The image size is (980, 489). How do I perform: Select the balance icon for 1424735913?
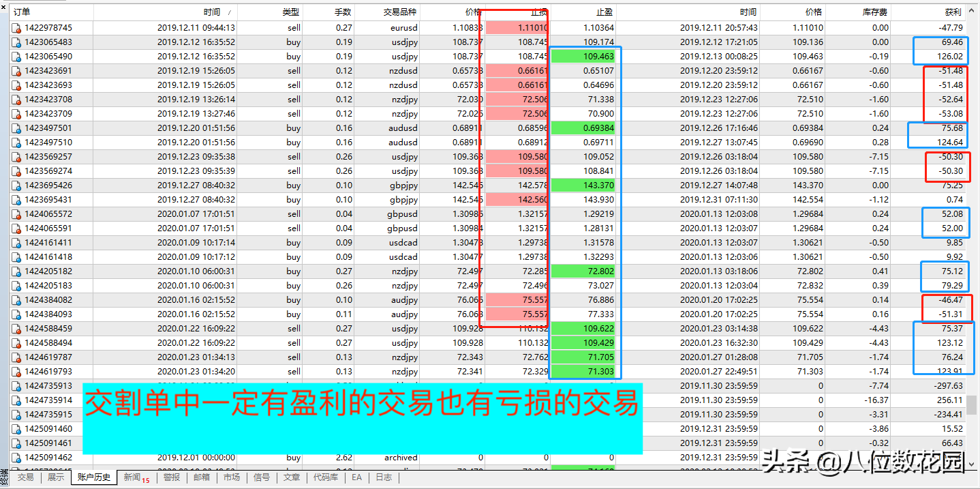pyautogui.click(x=17, y=386)
